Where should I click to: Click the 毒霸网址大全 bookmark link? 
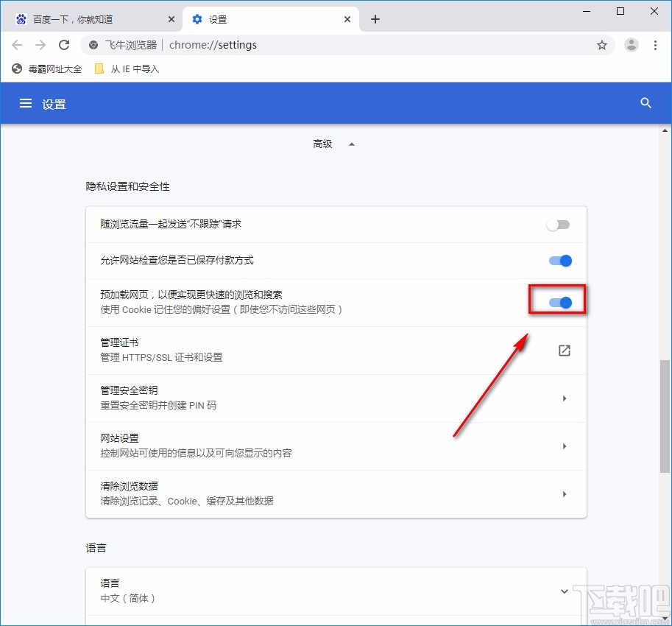(x=47, y=68)
